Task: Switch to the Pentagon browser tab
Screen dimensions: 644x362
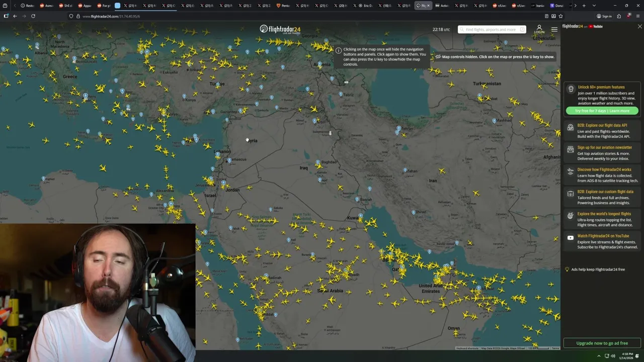Action: click(283, 6)
